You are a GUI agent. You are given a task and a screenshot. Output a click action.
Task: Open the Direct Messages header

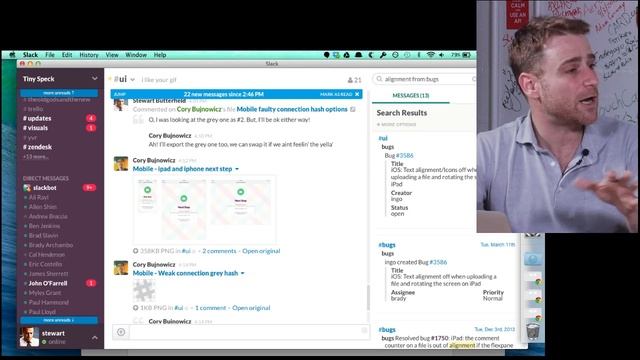click(46, 178)
